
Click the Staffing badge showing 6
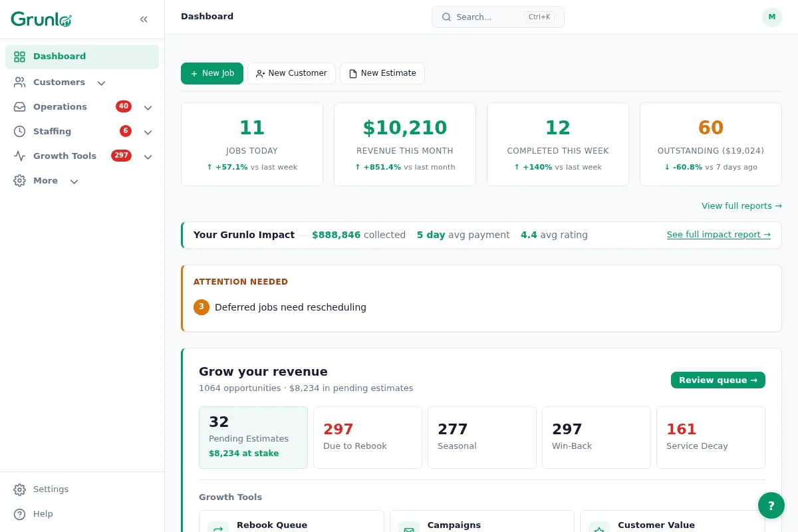point(126,131)
